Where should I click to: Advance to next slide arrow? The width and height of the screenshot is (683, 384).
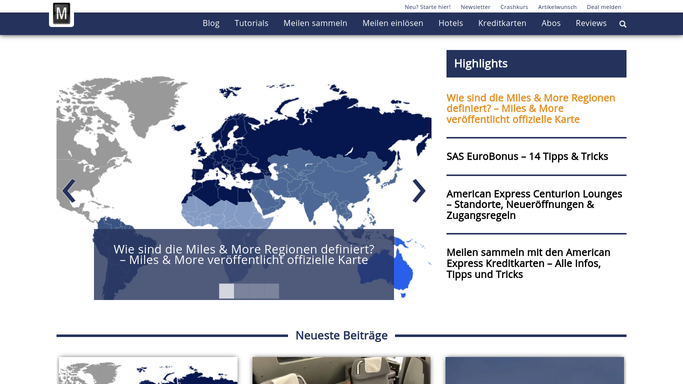[x=419, y=191]
